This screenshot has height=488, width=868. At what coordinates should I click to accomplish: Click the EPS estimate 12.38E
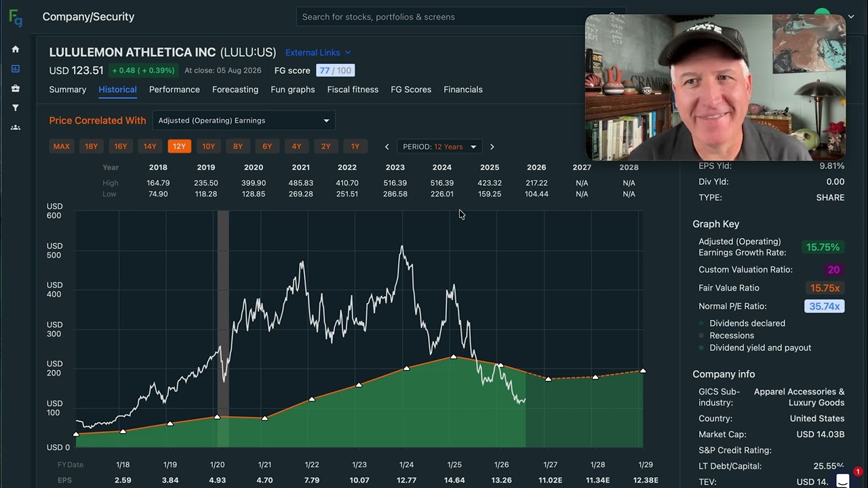(646, 481)
